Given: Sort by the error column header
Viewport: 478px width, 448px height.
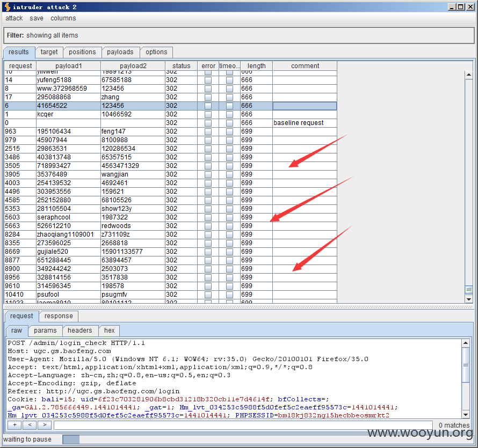Looking at the screenshot, I should 208,66.
